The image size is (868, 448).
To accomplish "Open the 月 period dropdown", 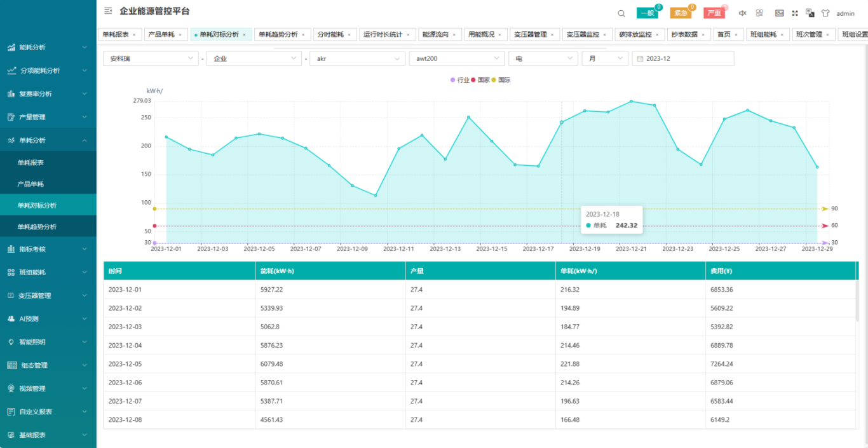I will tap(605, 58).
